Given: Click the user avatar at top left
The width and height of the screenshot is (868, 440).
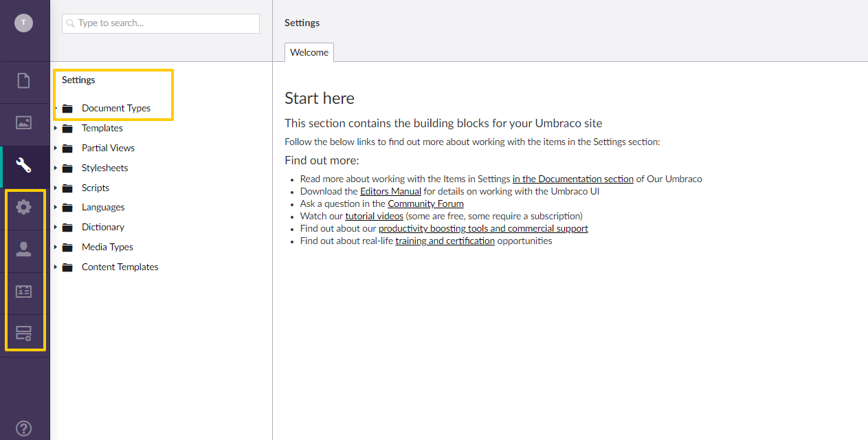Looking at the screenshot, I should coord(24,23).
